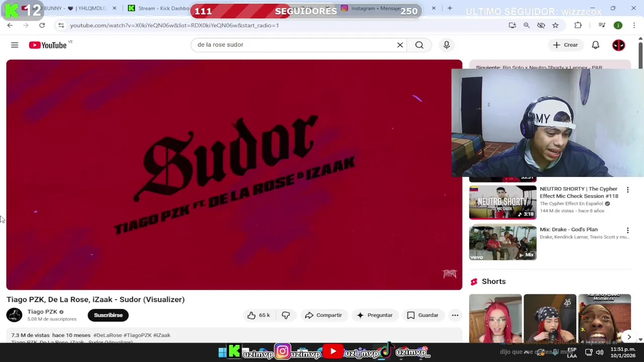Open the Tiago PZK channel avatar
644x362 pixels.
14,315
